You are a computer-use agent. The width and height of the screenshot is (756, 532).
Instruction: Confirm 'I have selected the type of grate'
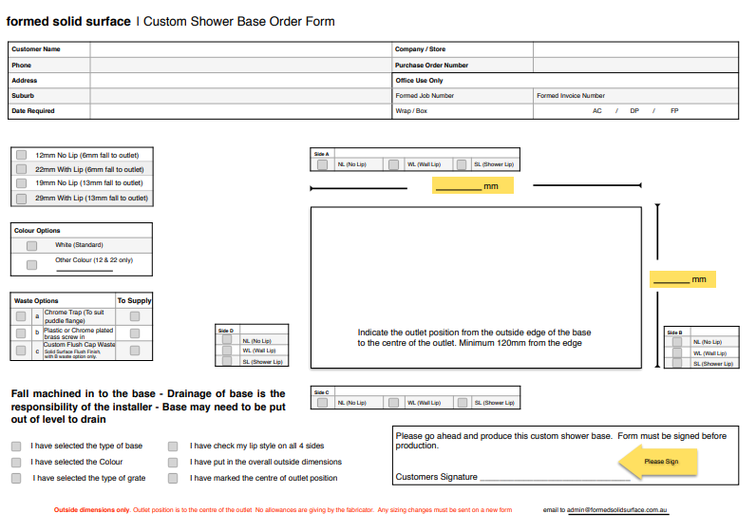click(x=16, y=478)
